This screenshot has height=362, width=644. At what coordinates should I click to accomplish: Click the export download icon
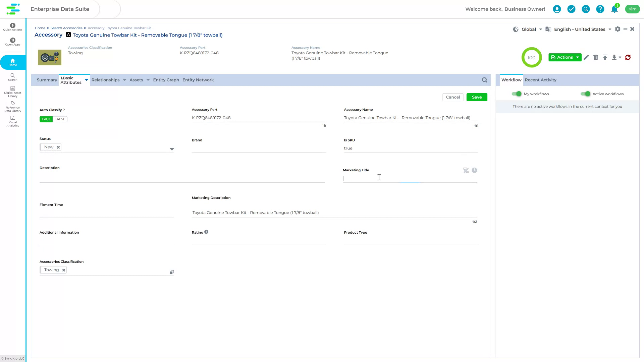614,57
